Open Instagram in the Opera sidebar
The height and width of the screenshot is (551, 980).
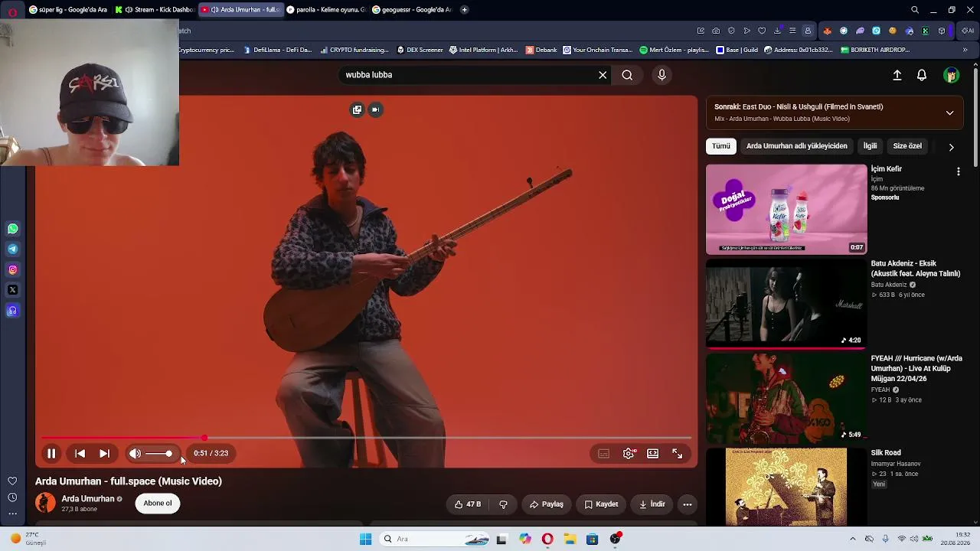pyautogui.click(x=12, y=269)
